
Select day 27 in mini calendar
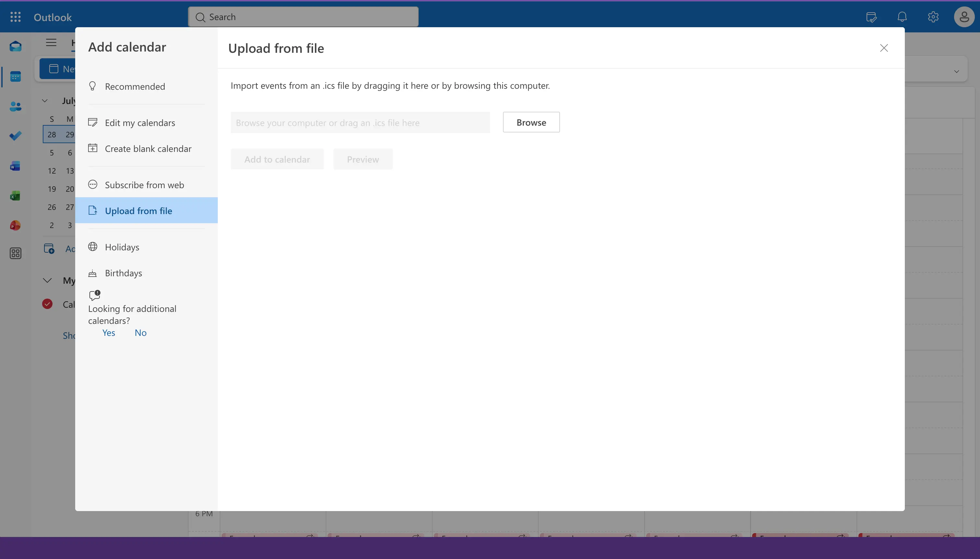(x=70, y=207)
